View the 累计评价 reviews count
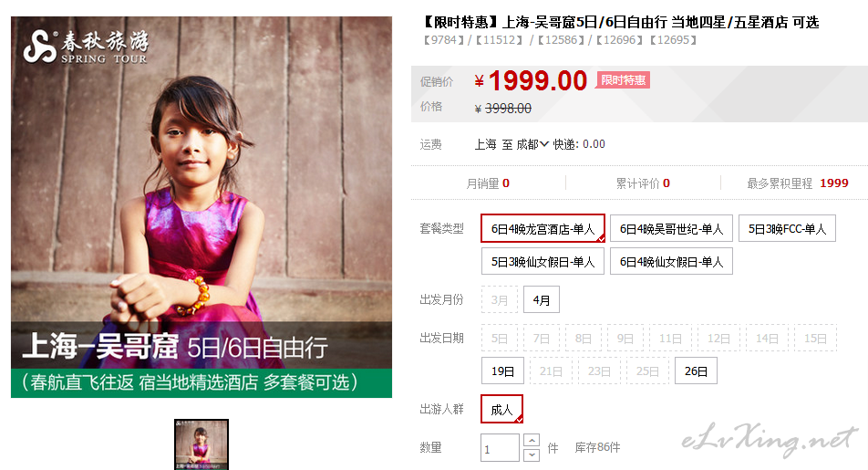 (x=643, y=183)
